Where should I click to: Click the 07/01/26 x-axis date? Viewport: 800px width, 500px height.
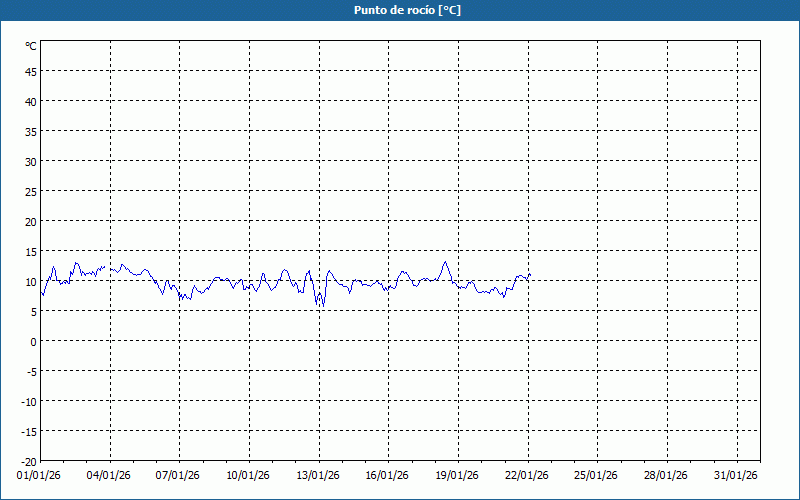tap(179, 475)
